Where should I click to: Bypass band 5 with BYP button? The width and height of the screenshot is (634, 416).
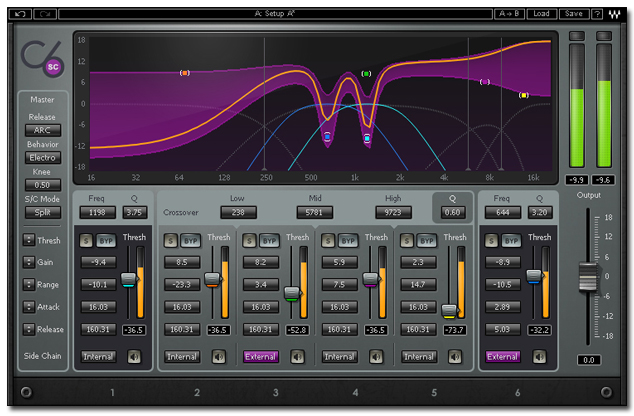pyautogui.click(x=427, y=241)
